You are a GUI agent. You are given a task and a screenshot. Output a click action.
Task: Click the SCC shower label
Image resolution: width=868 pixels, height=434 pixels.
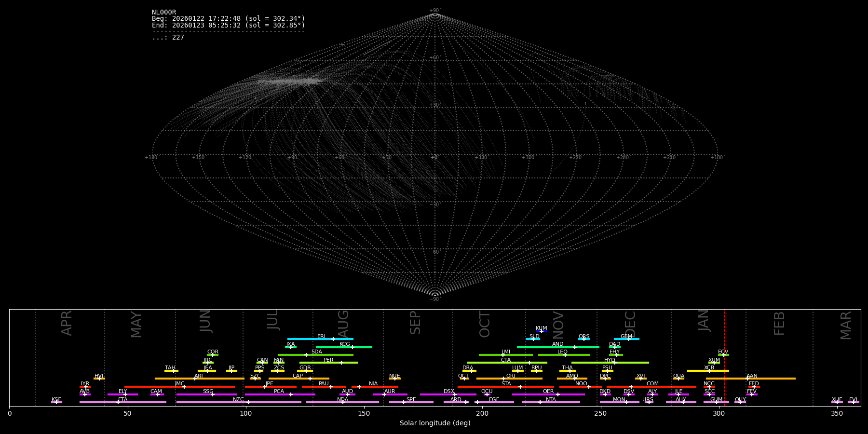[709, 392]
